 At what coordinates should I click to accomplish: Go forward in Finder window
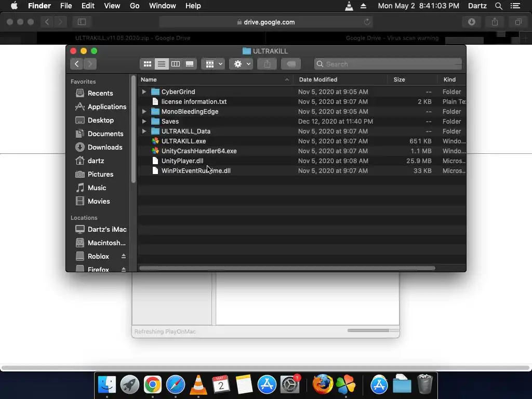[90, 64]
